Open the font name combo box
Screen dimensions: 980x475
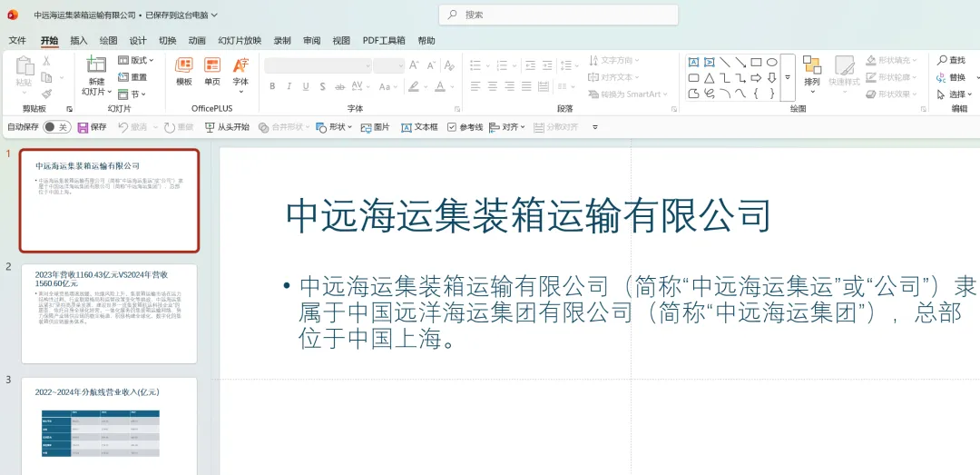[318, 65]
